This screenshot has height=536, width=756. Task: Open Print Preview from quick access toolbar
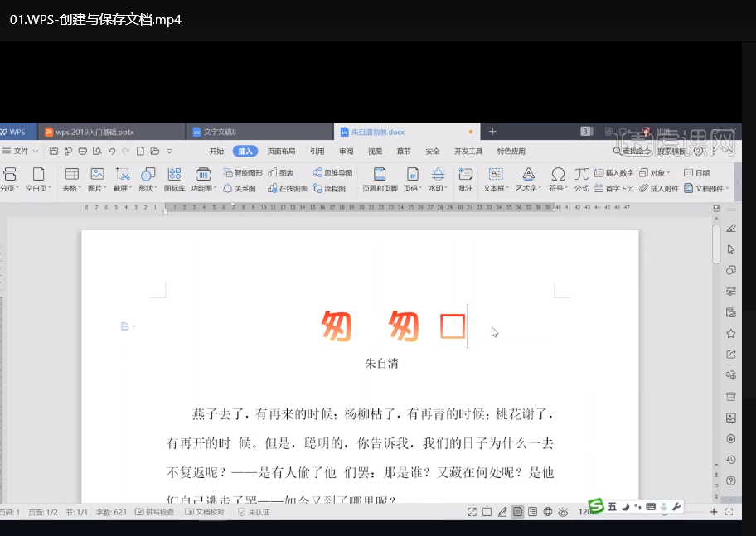97,151
